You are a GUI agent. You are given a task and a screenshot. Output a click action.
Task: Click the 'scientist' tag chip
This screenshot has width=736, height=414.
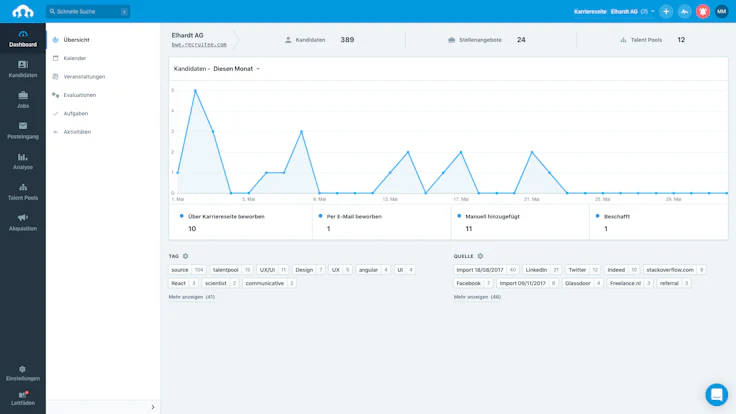[x=220, y=284]
